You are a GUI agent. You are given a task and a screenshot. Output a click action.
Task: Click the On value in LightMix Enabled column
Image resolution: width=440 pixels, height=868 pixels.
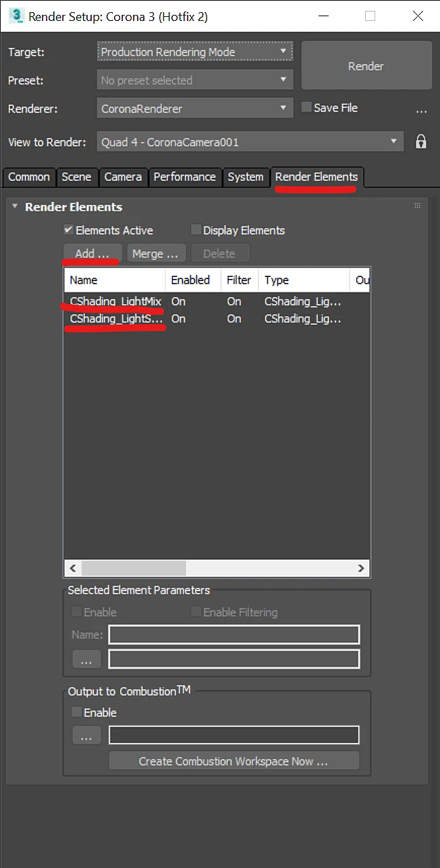(178, 301)
